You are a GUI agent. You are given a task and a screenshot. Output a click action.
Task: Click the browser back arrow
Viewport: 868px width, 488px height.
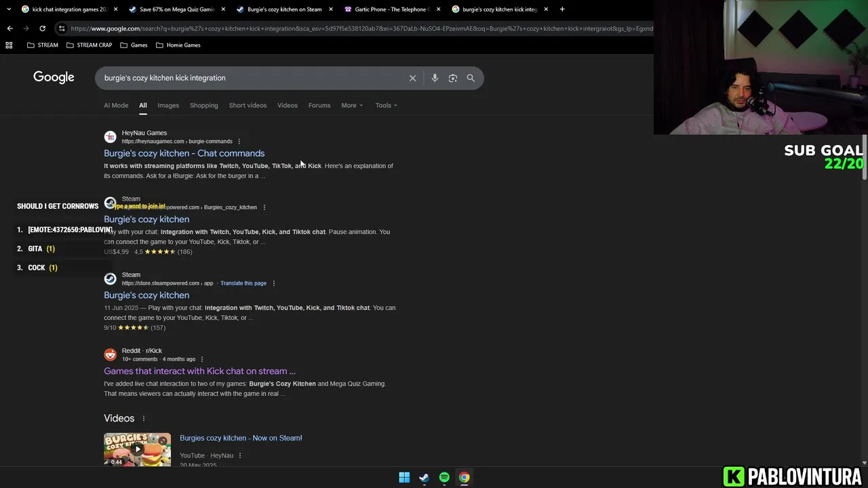[9, 28]
